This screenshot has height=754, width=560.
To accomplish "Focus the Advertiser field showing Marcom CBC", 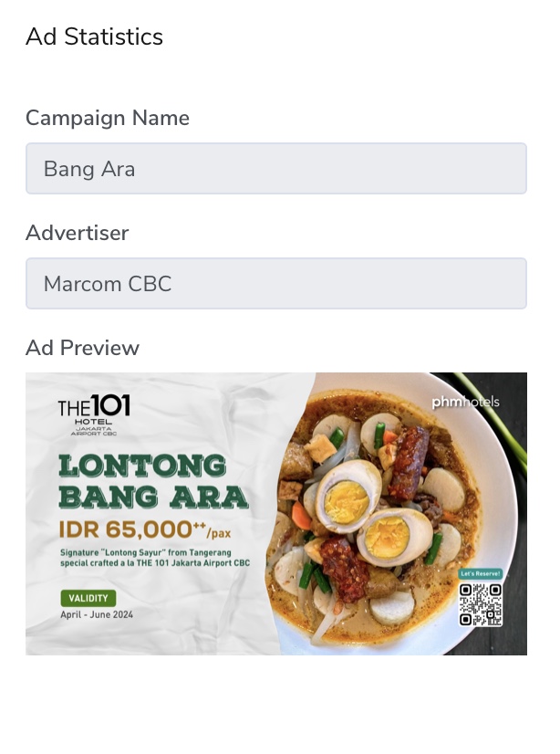I will click(x=275, y=284).
